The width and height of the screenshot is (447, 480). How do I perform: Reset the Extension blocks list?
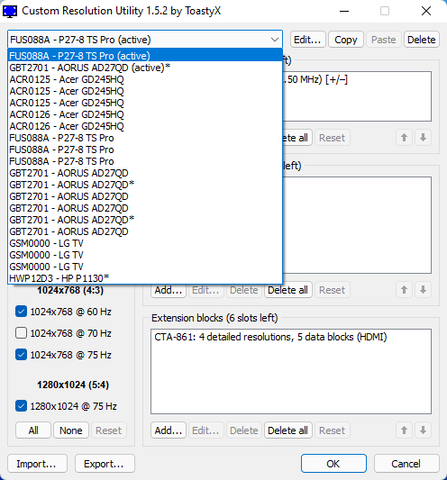point(332,430)
